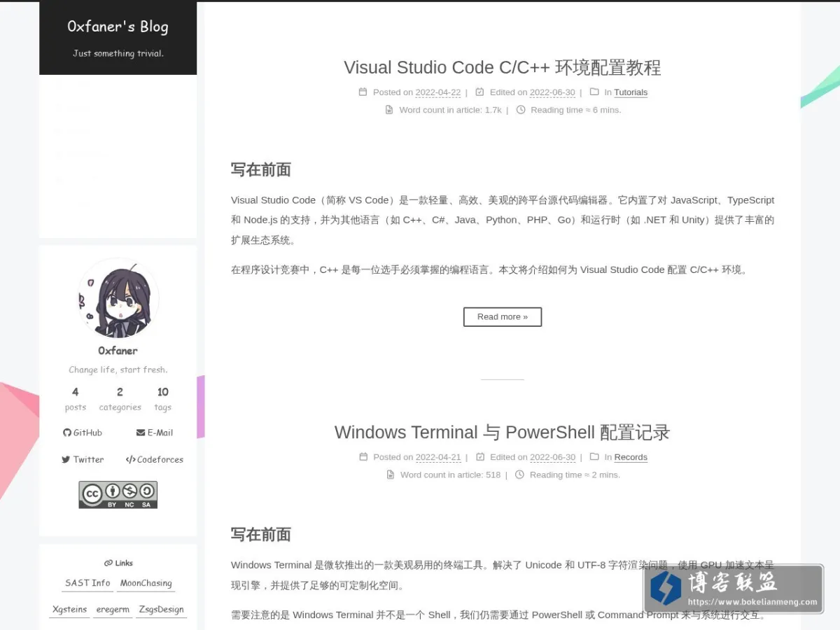The width and height of the screenshot is (840, 630).
Task: Click document icon beside Word count 1.7k
Action: pos(389,109)
